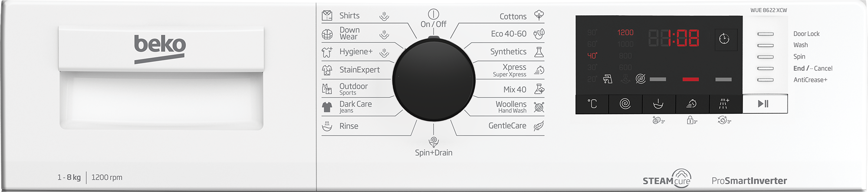868x192 pixels.
Task: Select the Door Lock indicator bar
Action: coord(766,34)
